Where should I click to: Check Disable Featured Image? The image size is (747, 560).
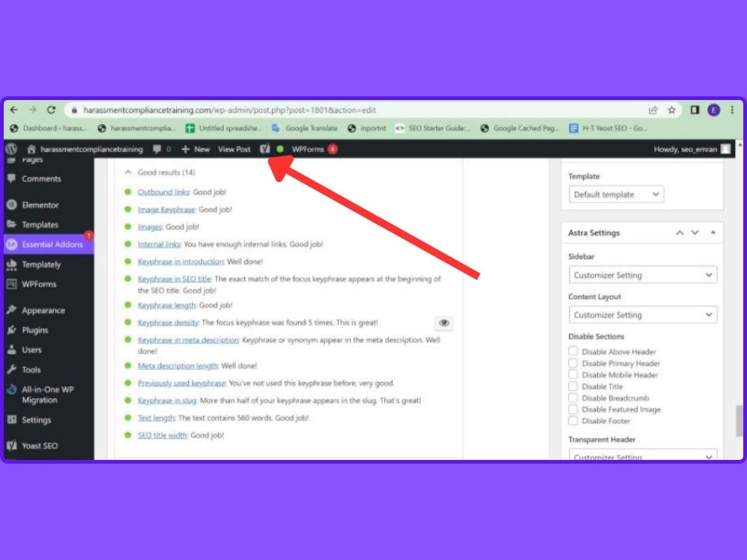[573, 409]
